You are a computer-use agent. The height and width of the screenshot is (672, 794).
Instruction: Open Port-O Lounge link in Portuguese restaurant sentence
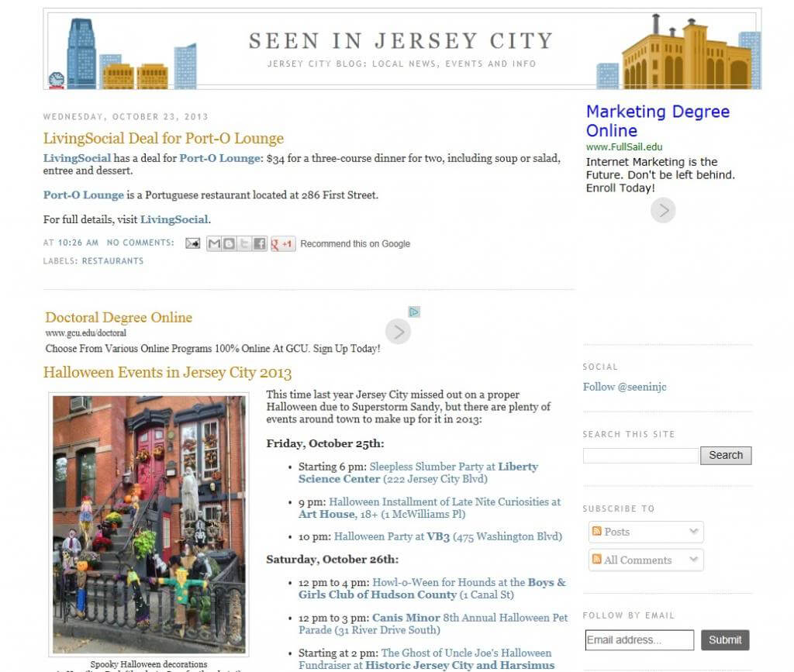[83, 195]
